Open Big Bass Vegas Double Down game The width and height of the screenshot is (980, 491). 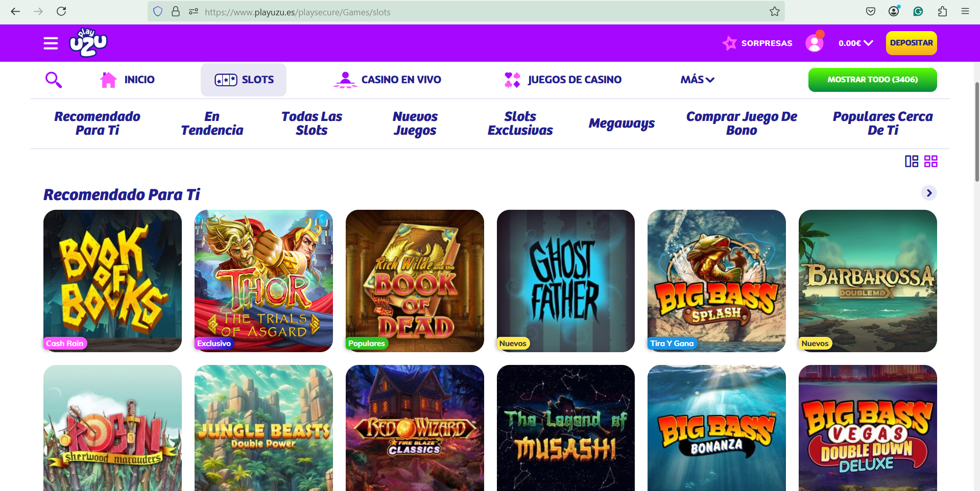868,428
